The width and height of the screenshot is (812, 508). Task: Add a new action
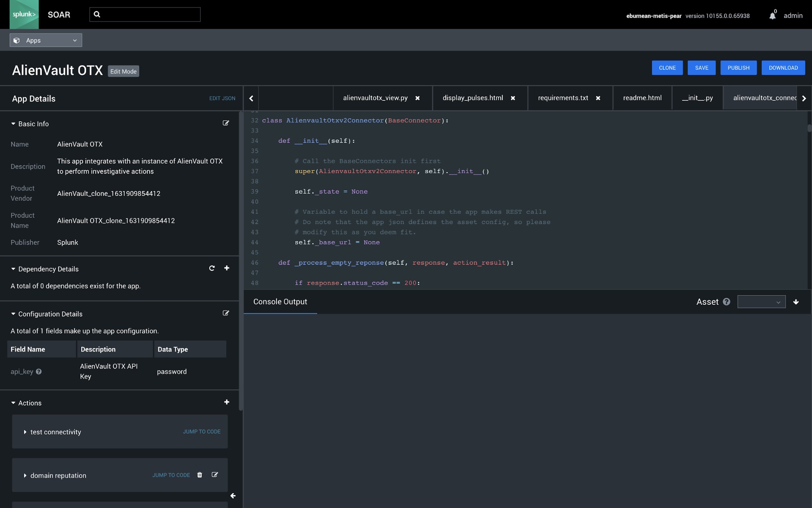(227, 402)
